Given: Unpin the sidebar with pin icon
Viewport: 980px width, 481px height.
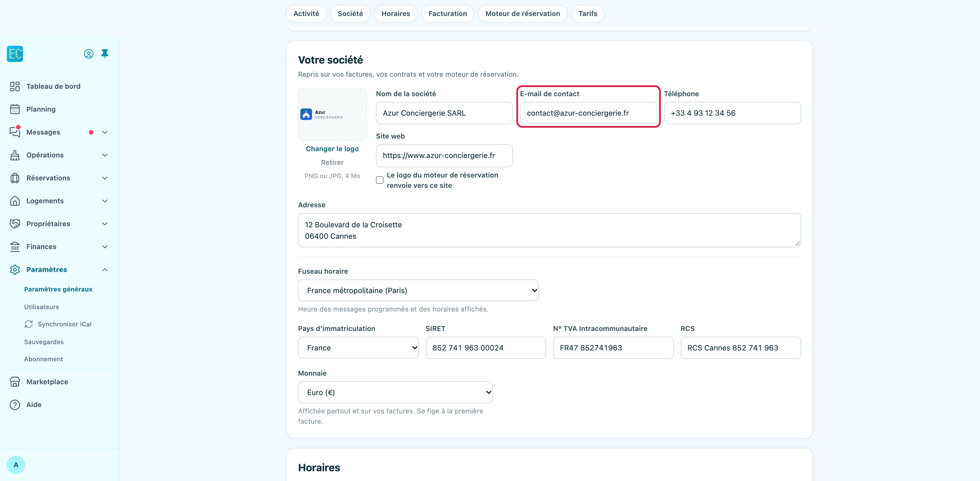Looking at the screenshot, I should coord(105,54).
